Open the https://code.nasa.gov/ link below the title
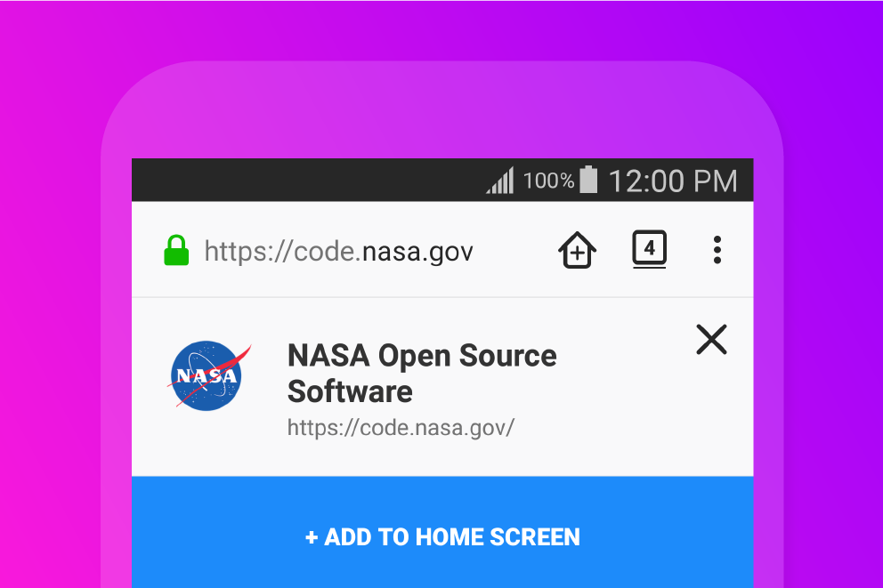883x588 pixels. (401, 428)
